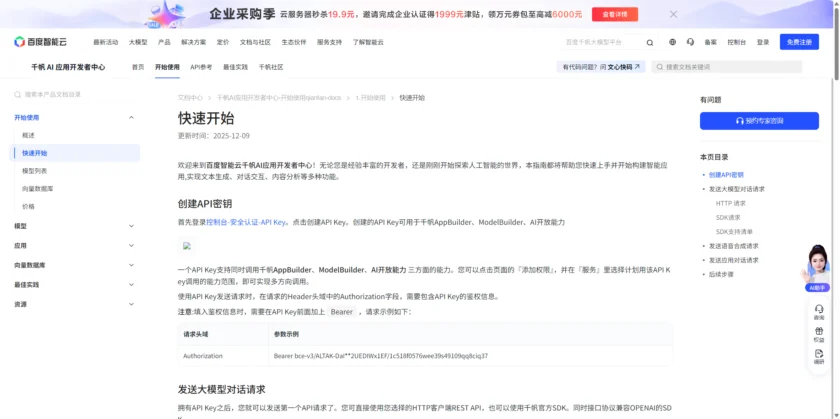Click 文档中心 breadcrumb
This screenshot has width=840, height=419.
[190, 98]
